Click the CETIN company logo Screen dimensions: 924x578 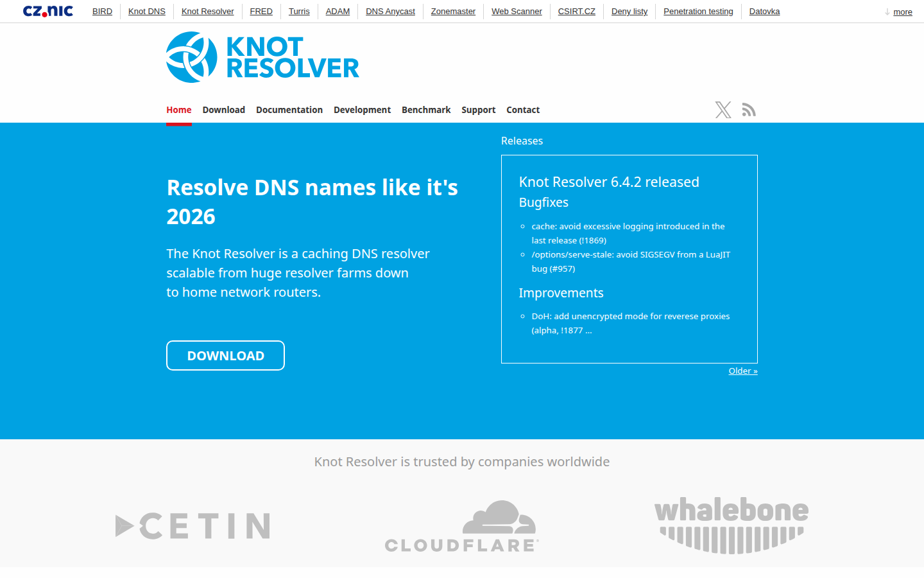click(193, 525)
